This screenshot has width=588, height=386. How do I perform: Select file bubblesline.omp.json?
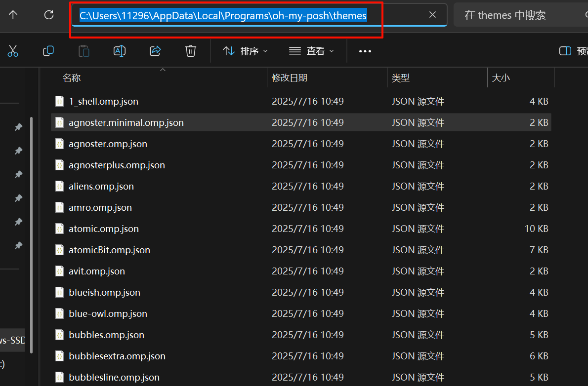301,378
